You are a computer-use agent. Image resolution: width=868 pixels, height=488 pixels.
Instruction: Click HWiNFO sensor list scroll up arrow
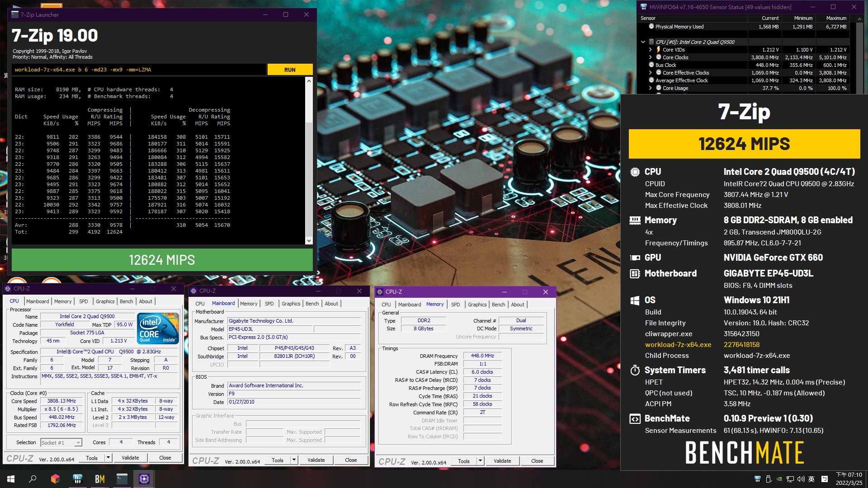click(x=859, y=19)
